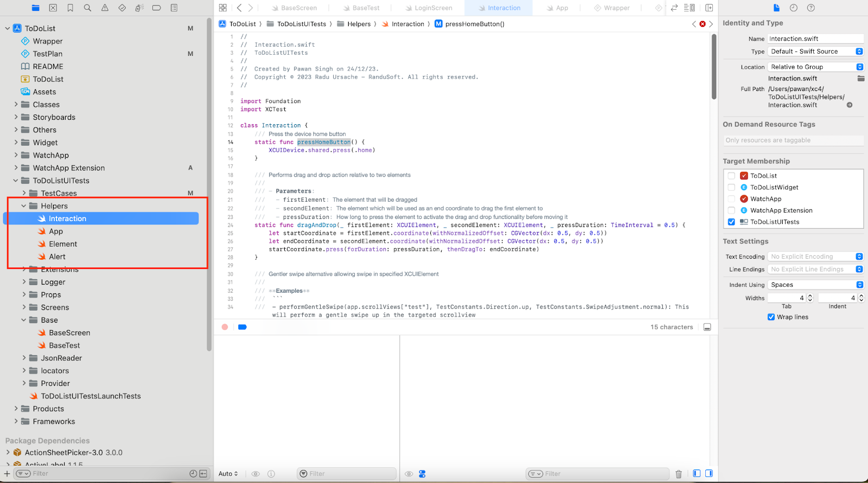This screenshot has height=483, width=868.
Task: Hide the debug area panel icon
Action: tap(707, 327)
